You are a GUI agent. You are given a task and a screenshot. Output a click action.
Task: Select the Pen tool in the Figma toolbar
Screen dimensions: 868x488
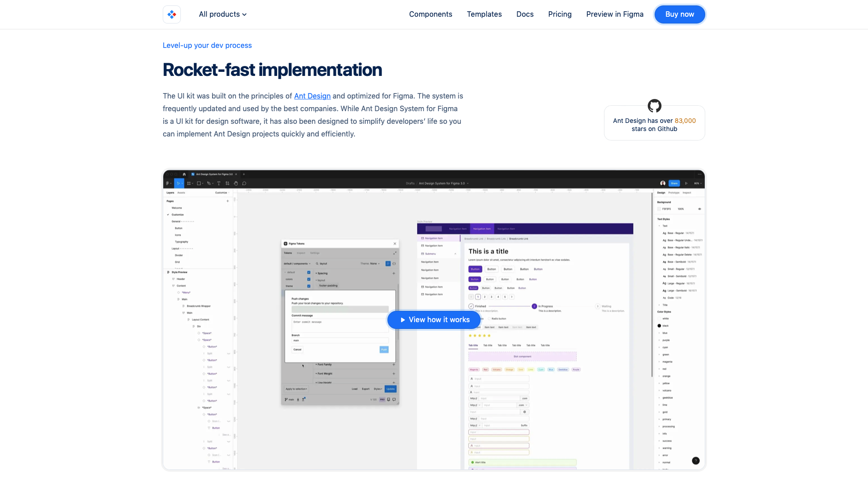point(209,183)
